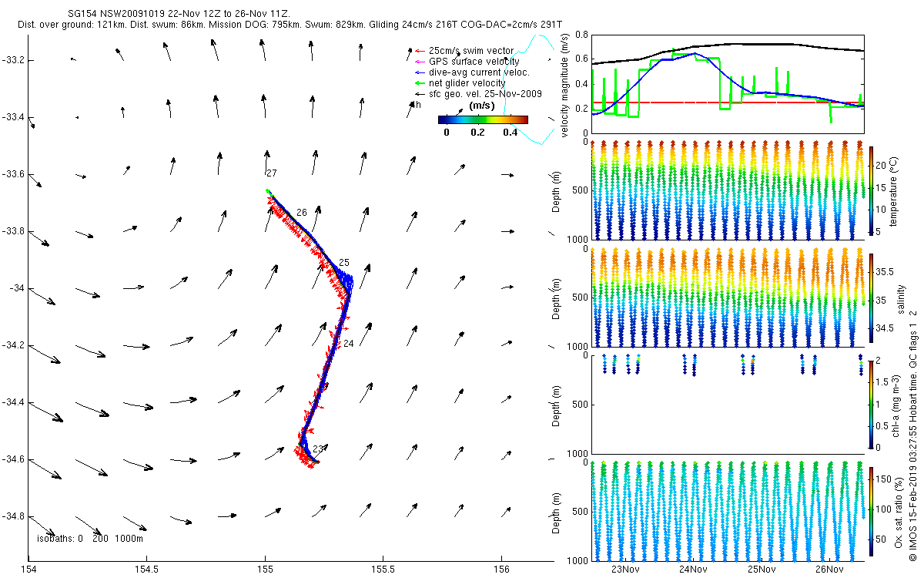
Task: Select the blue dive-avg current legend arrow
Action: (x=410, y=72)
